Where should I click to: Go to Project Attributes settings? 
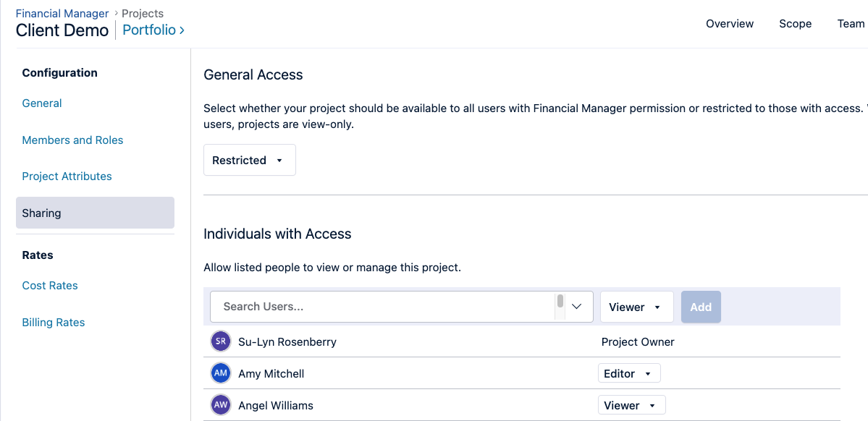[x=67, y=177]
